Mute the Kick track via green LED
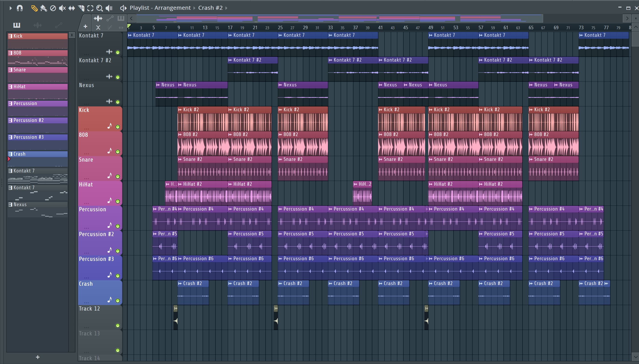The height and width of the screenshot is (364, 639). point(118,127)
